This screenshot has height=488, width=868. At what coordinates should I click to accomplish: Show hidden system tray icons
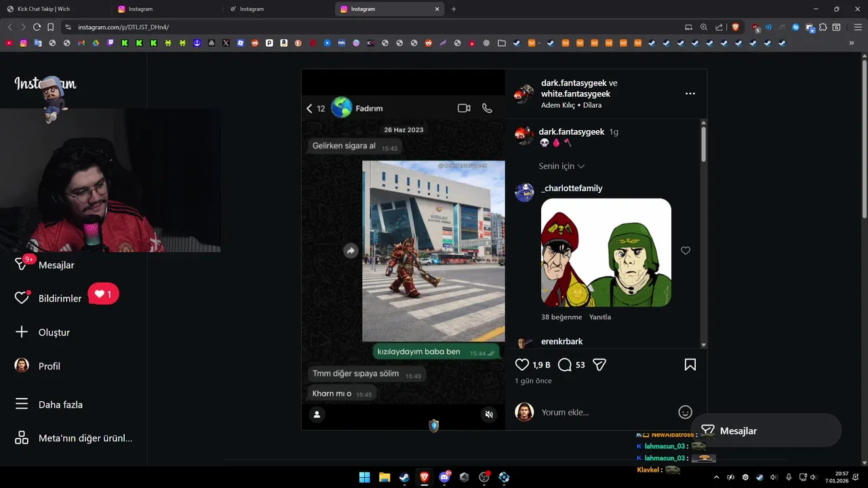coord(717,477)
